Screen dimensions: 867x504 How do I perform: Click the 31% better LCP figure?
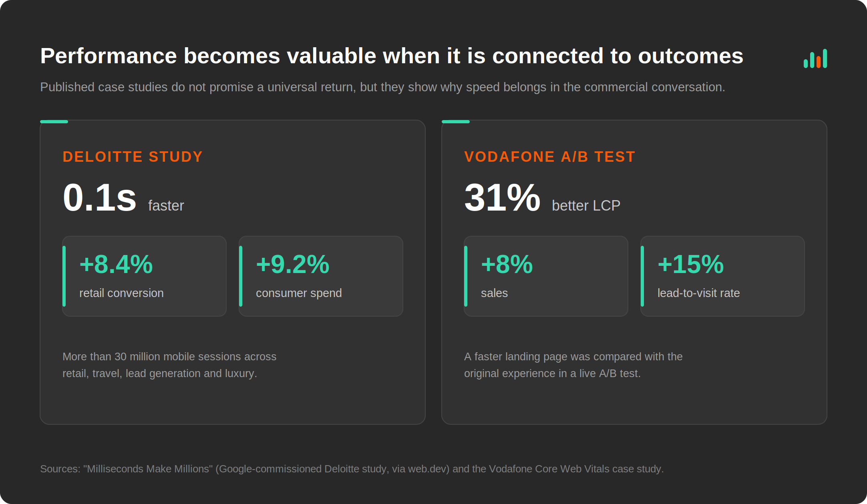point(542,198)
